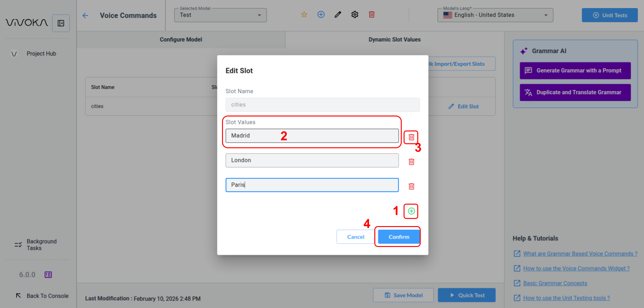The width and height of the screenshot is (644, 308).
Task: Go back using the left arrow
Action: [x=85, y=16]
